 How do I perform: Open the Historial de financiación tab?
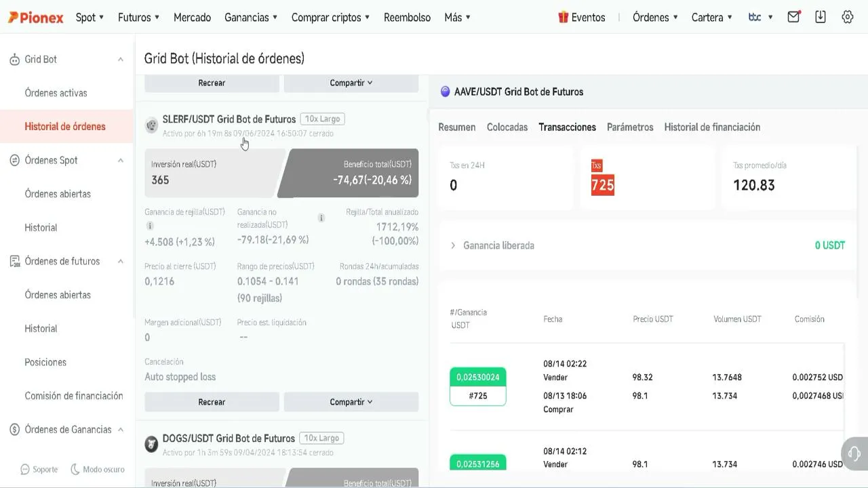coord(712,127)
